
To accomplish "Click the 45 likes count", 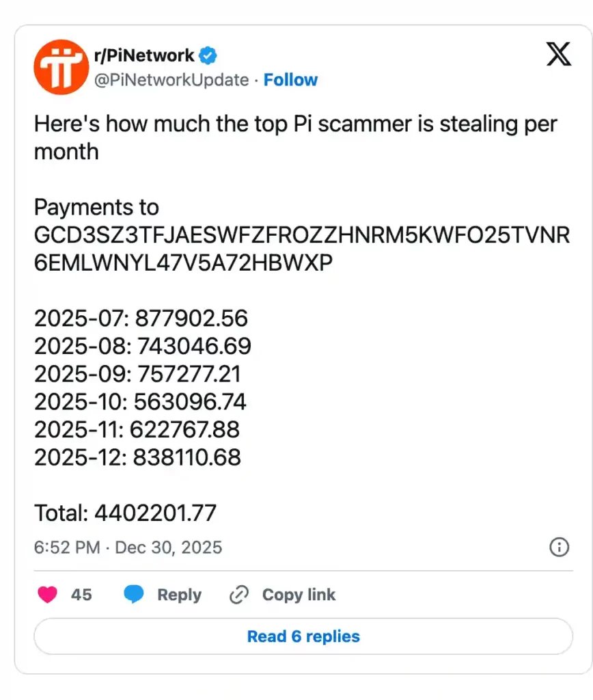I will (x=81, y=595).
